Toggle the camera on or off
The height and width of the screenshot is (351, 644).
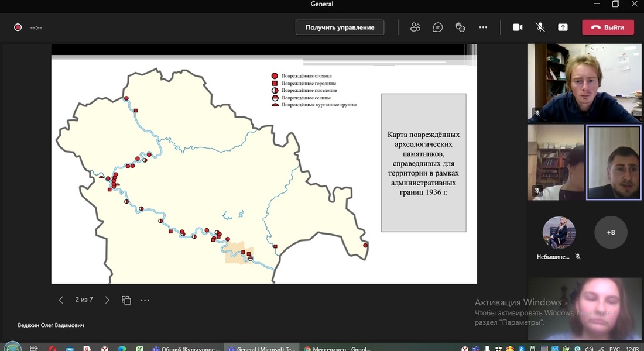tap(518, 27)
